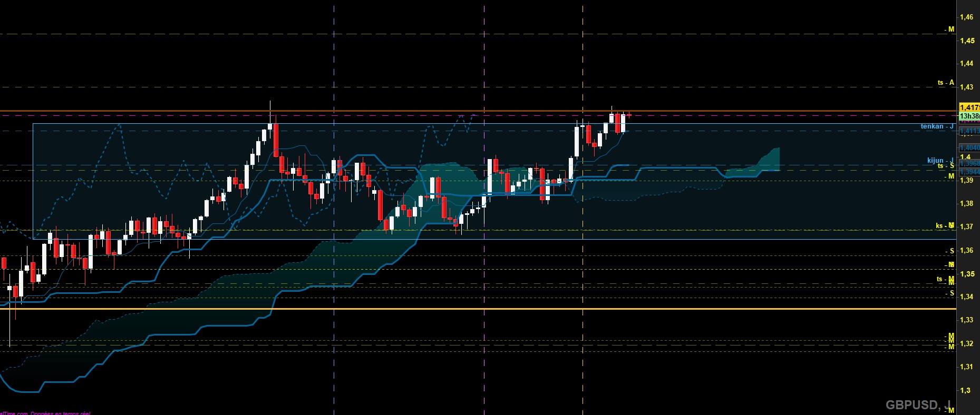The width and height of the screenshot is (980, 415).
Task: Click the 1,43 price axis label
Action: [x=967, y=87]
